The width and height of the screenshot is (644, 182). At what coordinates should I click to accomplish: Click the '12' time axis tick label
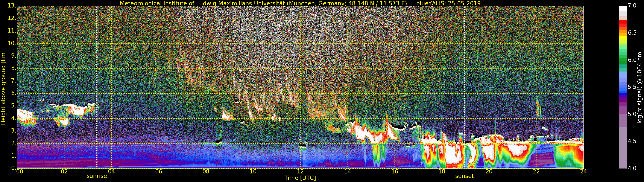pos(300,172)
